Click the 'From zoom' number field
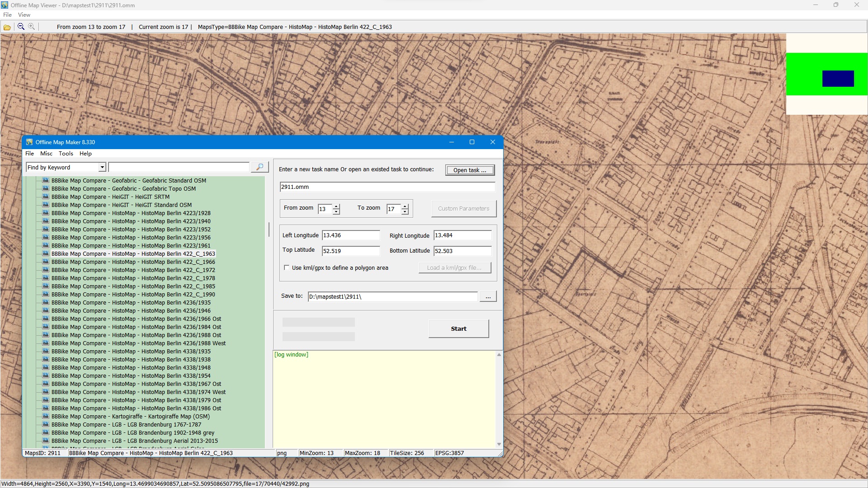The image size is (868, 488). click(325, 209)
